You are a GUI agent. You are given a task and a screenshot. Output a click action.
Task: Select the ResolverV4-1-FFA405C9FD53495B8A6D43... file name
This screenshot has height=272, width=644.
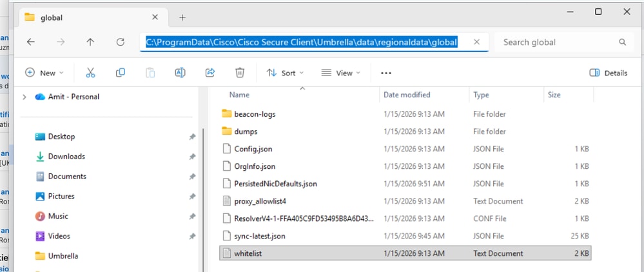pyautogui.click(x=304, y=219)
